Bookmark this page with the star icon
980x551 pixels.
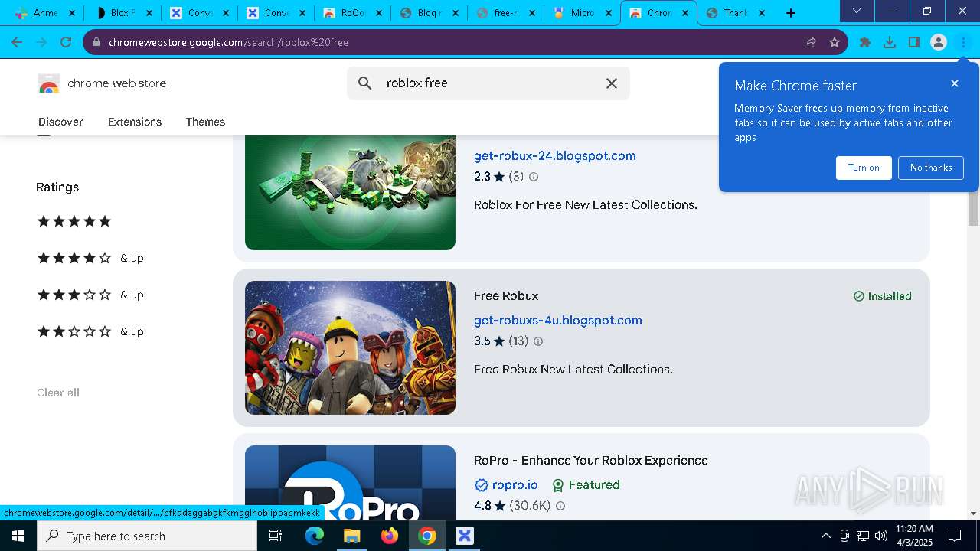coord(835,42)
